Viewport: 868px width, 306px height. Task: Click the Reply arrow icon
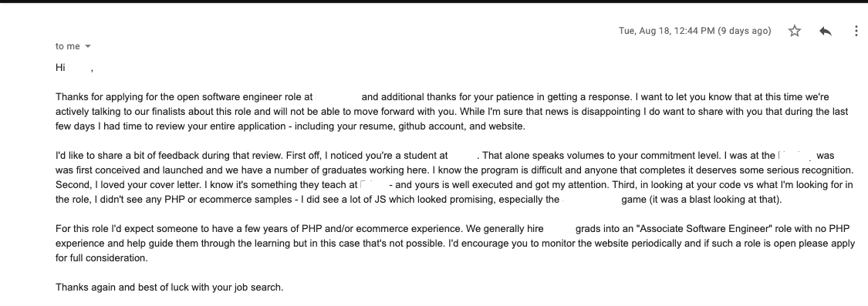pyautogui.click(x=825, y=31)
